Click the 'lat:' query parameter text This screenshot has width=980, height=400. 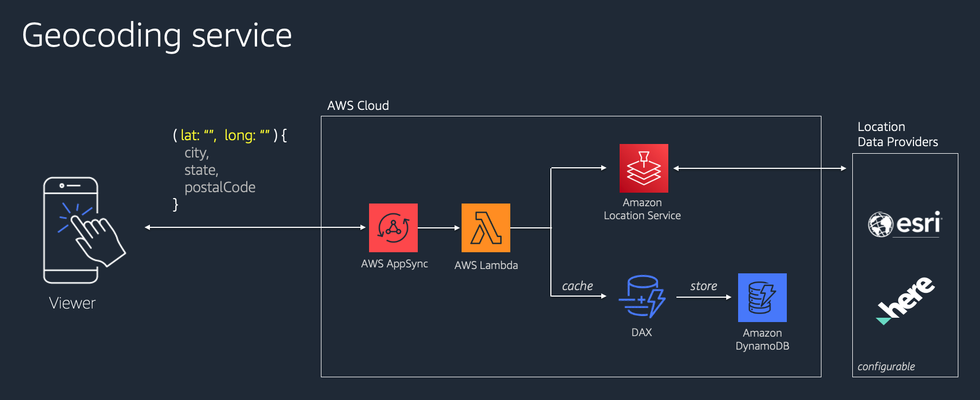click(x=190, y=135)
